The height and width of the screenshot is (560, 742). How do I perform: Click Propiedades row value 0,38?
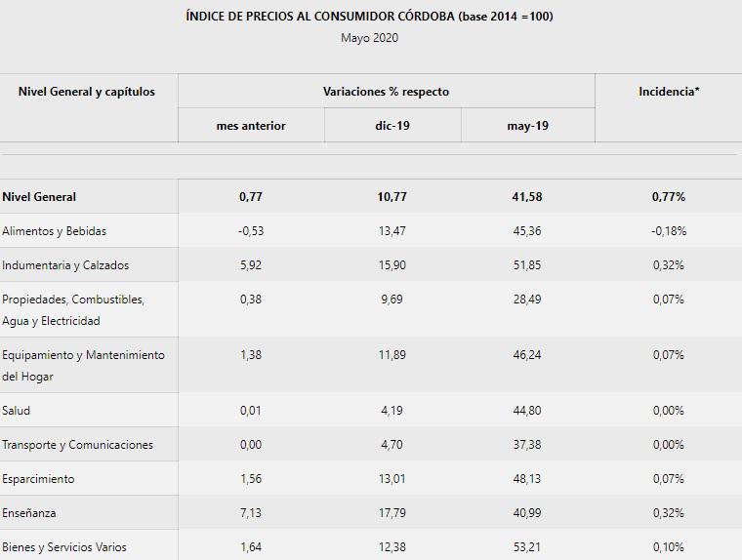251,299
